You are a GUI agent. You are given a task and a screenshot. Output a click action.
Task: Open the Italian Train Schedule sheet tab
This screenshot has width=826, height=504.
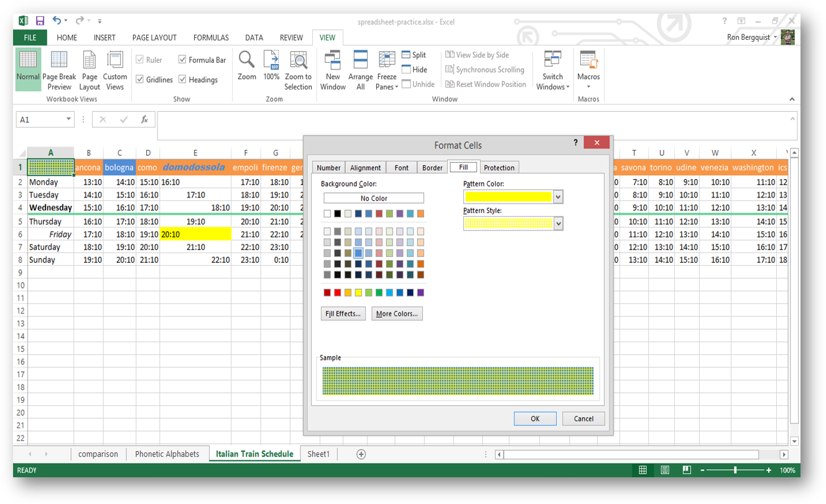[x=254, y=454]
